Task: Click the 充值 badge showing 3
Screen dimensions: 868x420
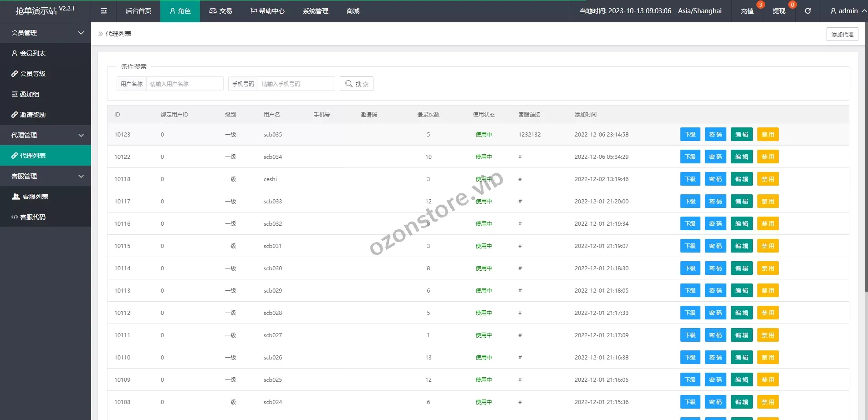Action: coord(747,10)
